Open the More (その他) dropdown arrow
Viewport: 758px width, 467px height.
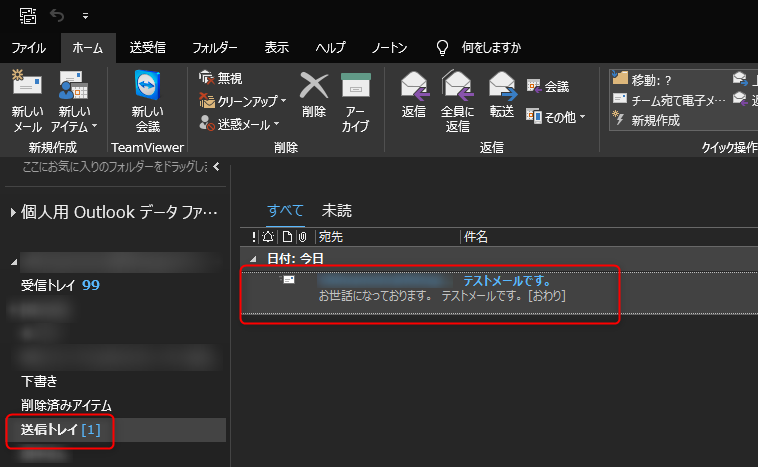point(583,117)
